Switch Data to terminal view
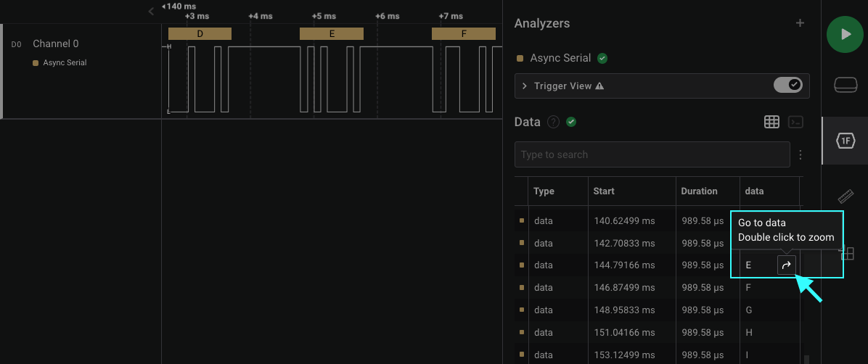Viewport: 868px width, 364px height. pos(796,122)
